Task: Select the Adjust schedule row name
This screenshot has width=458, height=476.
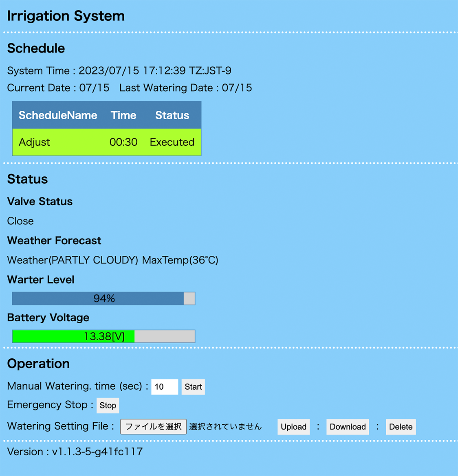Action: click(35, 142)
